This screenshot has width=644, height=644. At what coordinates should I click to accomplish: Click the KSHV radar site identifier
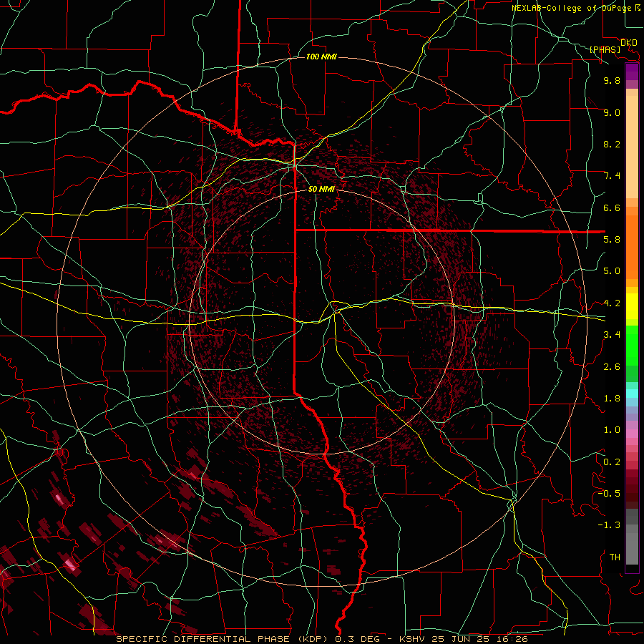(x=413, y=639)
